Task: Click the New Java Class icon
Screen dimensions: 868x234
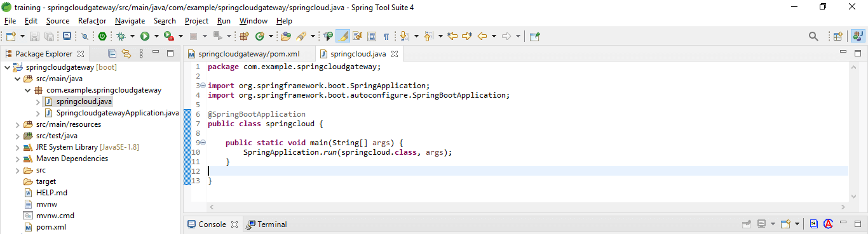Action: 260,36
